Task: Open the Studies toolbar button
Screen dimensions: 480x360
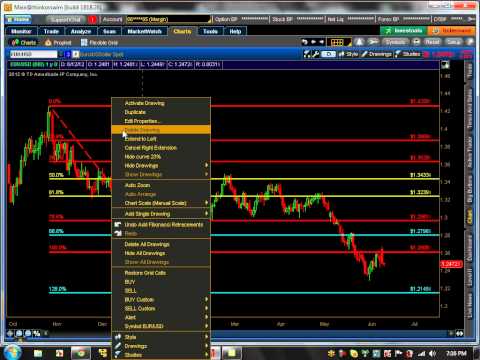Action: (408, 54)
